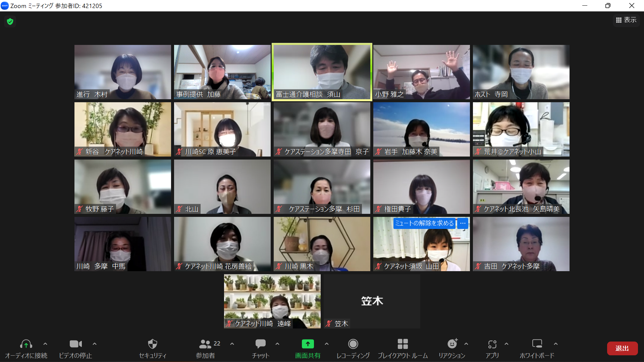Image resolution: width=644 pixels, height=362 pixels.
Task: Click muted mic icon on 北山 tile
Action: coord(179,209)
